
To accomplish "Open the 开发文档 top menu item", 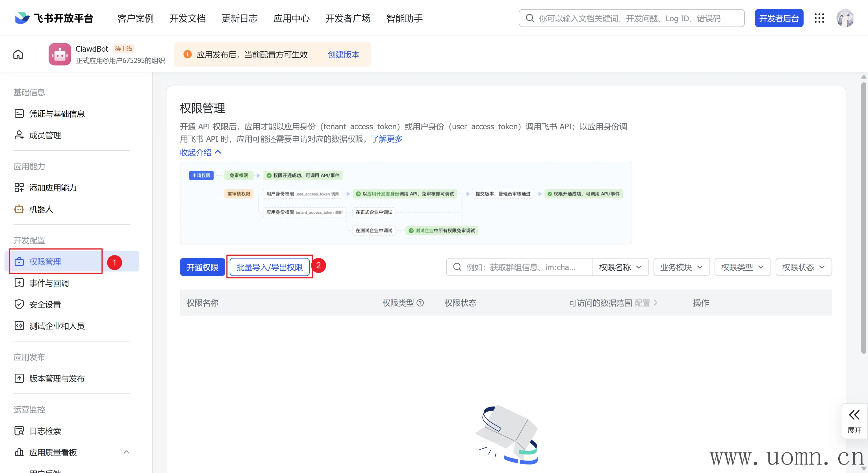I will (x=187, y=18).
